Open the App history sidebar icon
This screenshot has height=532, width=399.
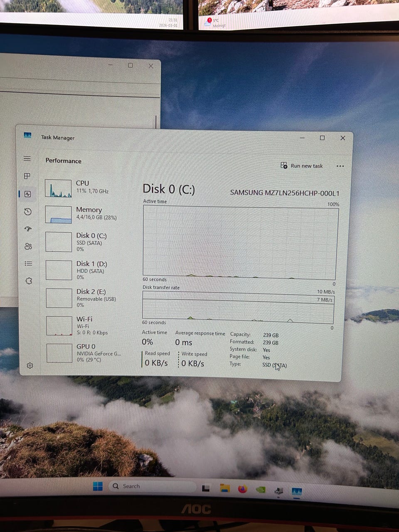28,212
